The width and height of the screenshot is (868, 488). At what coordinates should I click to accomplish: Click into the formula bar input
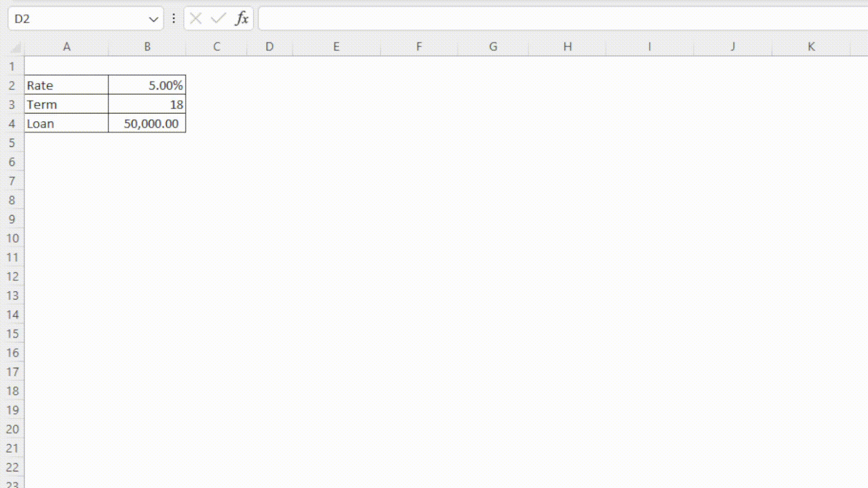(563, 19)
